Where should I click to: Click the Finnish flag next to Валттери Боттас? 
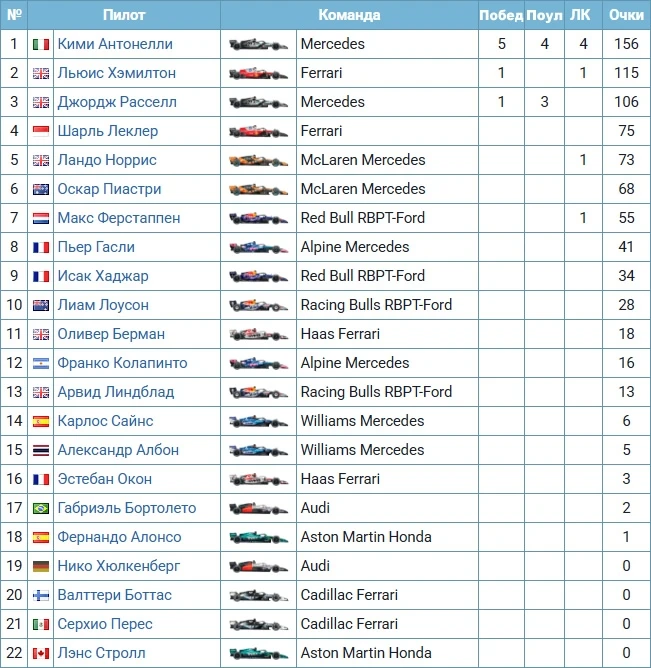(x=41, y=595)
